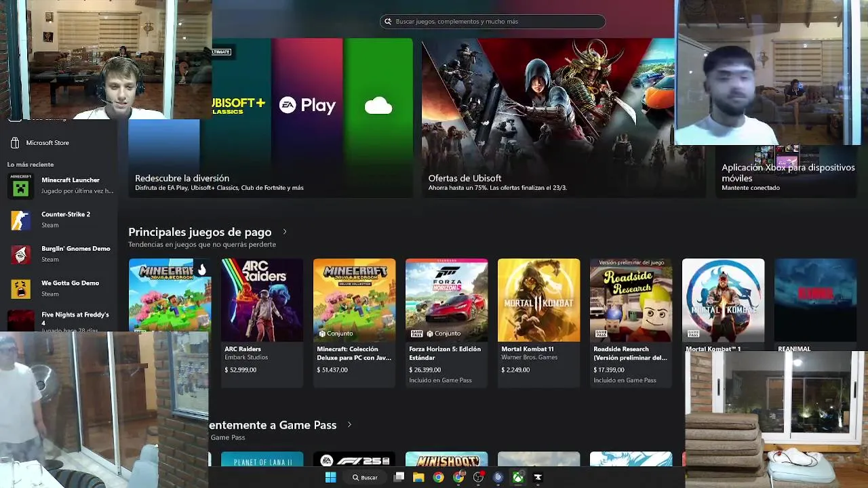Open the blue circular app in taskbar
This screenshot has height=488, width=868.
pos(498,477)
